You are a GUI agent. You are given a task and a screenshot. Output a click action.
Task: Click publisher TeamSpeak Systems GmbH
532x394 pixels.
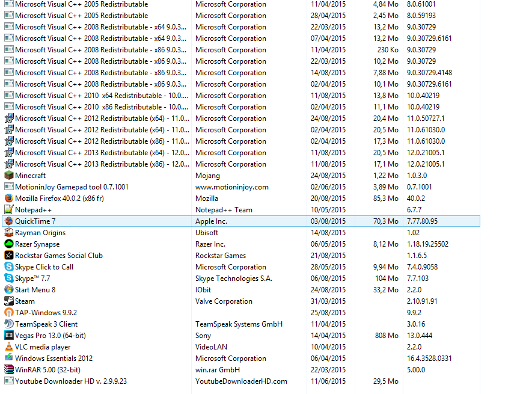[239, 324]
